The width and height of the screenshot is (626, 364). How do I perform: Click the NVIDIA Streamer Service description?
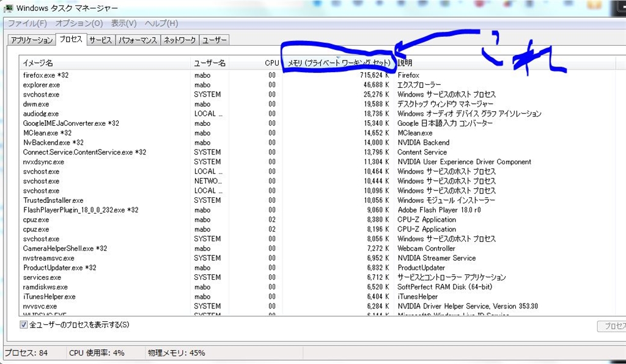pyautogui.click(x=436, y=258)
